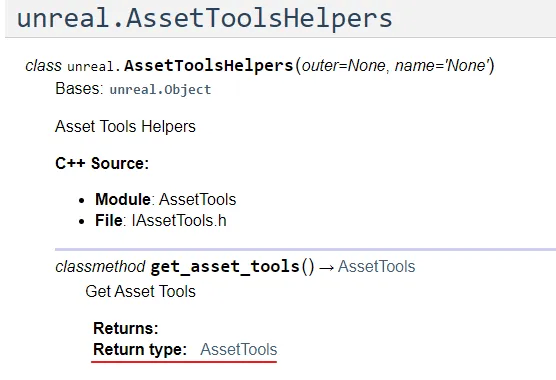Click the classmethod keyword
Image resolution: width=556 pixels, height=380 pixels.
click(x=100, y=267)
